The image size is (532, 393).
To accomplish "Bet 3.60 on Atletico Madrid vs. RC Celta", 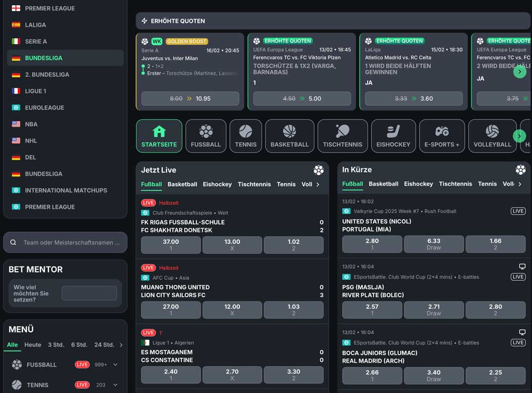I will [x=413, y=98].
